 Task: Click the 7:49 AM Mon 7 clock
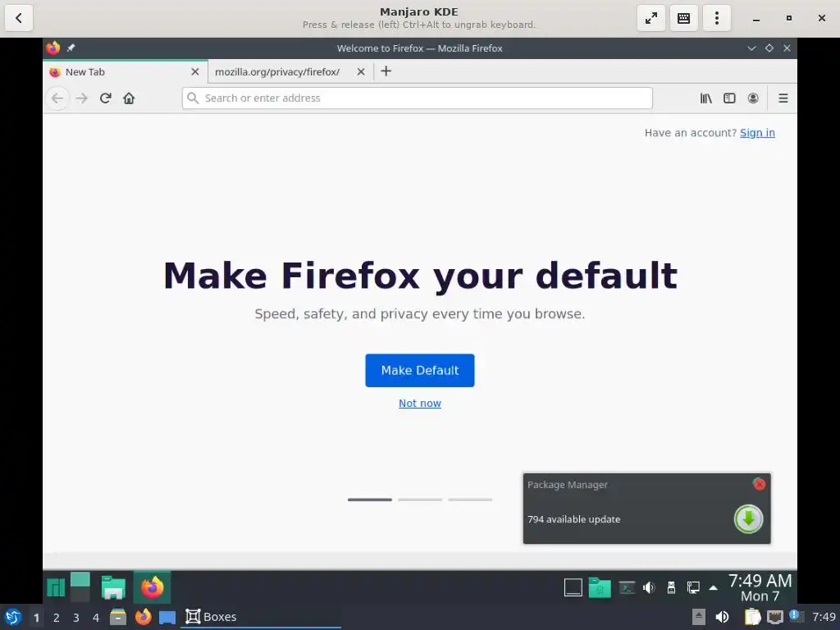[x=760, y=587]
